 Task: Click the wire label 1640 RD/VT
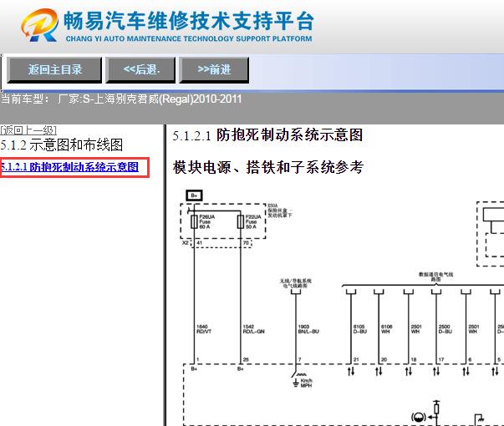(204, 329)
